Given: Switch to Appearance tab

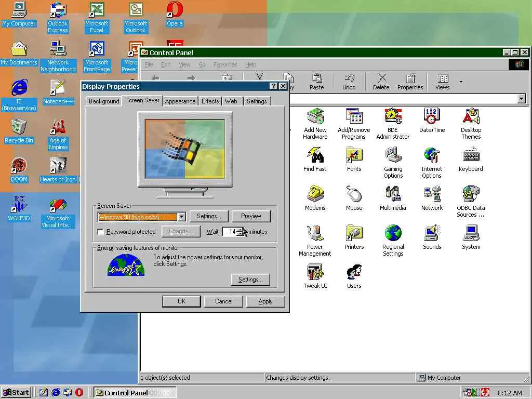Looking at the screenshot, I should pos(180,101).
